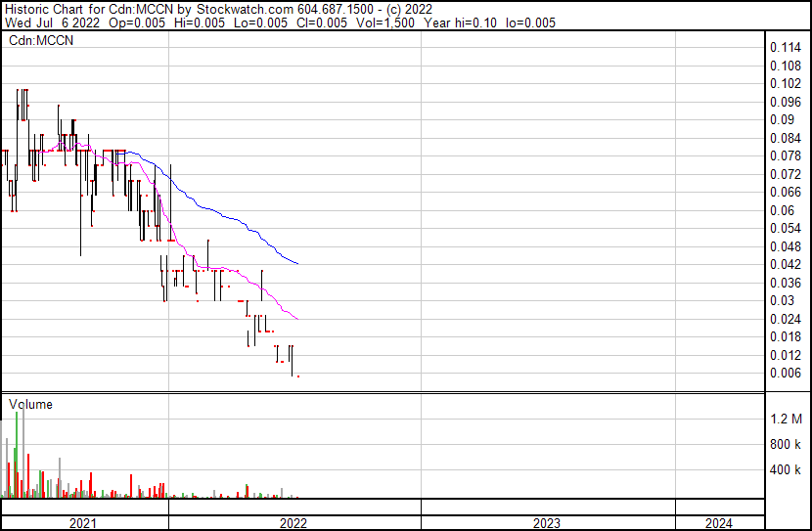Click the 0.06 price axis label
This screenshot has width=812, height=531.
[782, 210]
